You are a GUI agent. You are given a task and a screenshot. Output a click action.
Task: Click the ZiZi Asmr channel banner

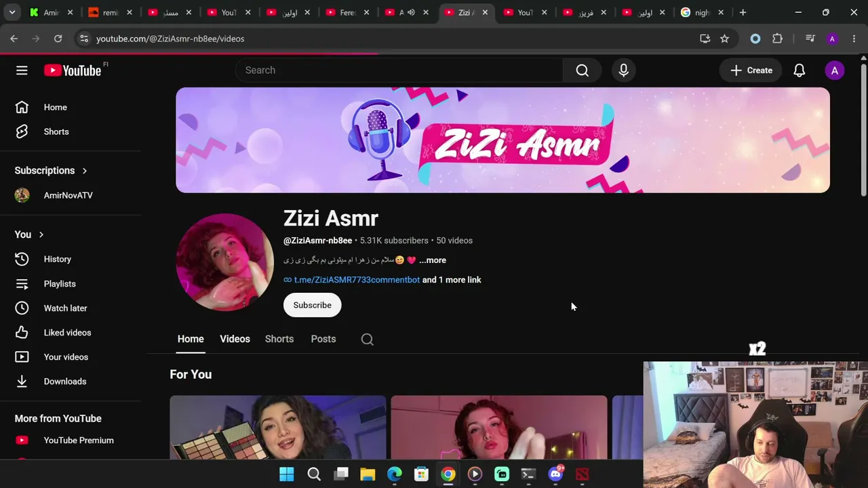[502, 140]
